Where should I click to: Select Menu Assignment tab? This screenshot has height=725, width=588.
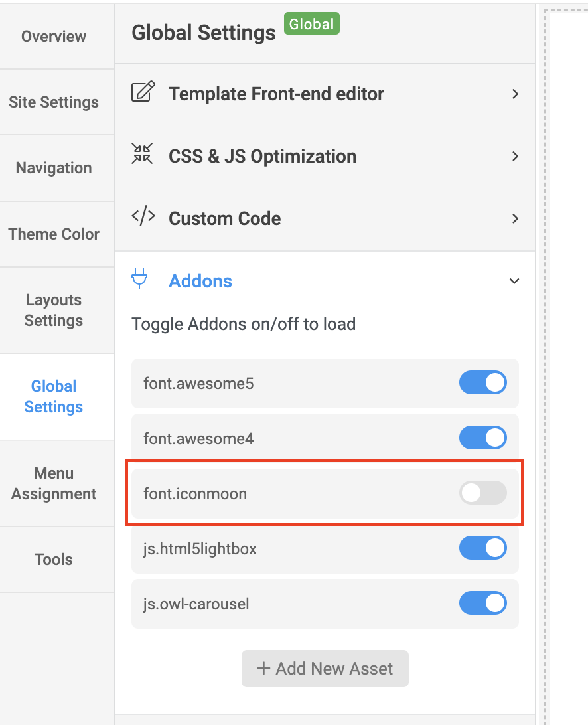(x=54, y=483)
